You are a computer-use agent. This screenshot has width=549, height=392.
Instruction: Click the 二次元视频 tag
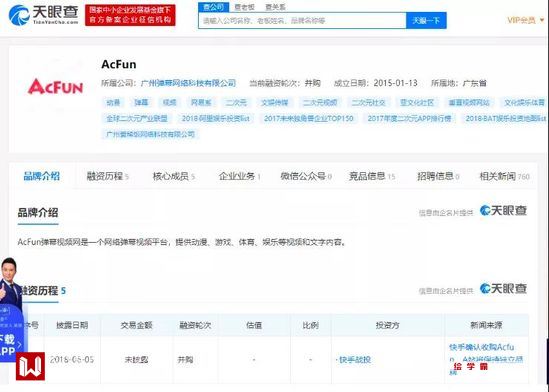(x=320, y=102)
